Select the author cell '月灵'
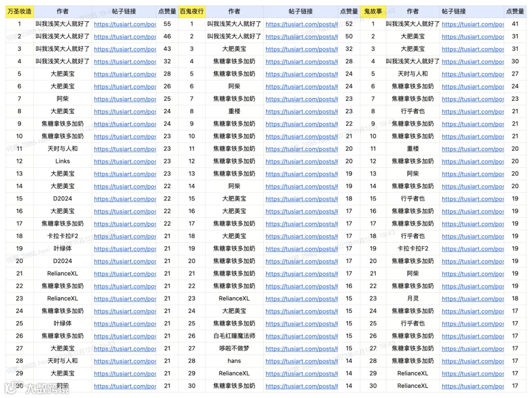 point(413,298)
